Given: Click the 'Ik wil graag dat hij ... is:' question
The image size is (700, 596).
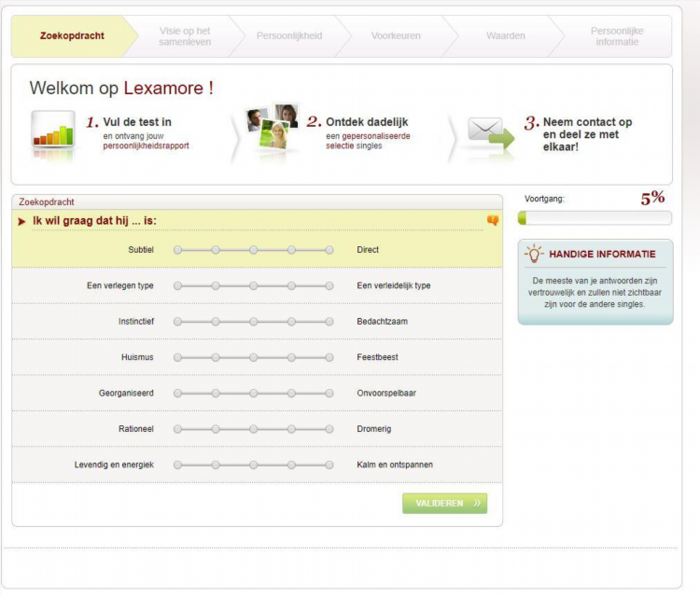Looking at the screenshot, I should point(94,221).
